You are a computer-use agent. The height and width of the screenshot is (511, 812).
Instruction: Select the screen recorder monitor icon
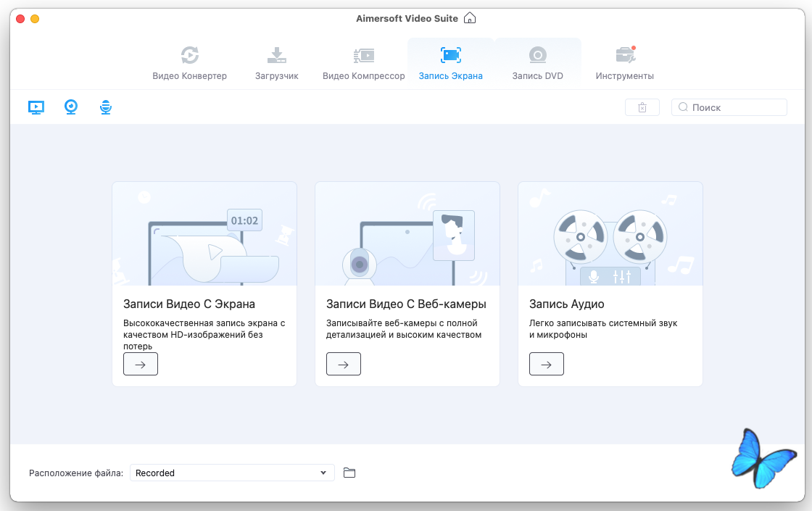[36, 107]
